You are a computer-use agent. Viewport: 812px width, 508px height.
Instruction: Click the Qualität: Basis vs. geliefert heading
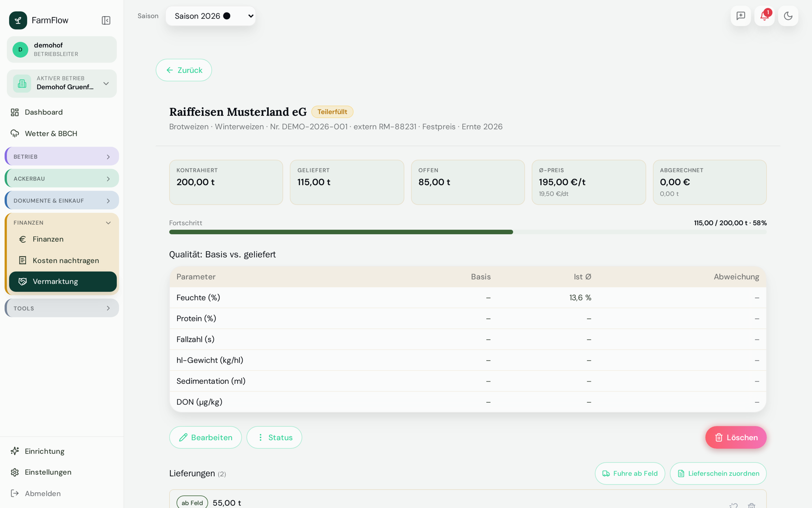[x=222, y=254]
